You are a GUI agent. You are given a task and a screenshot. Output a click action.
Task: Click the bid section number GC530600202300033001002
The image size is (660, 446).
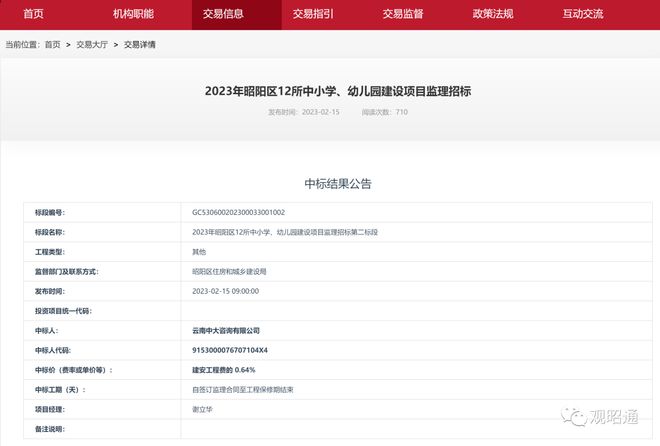(239, 212)
